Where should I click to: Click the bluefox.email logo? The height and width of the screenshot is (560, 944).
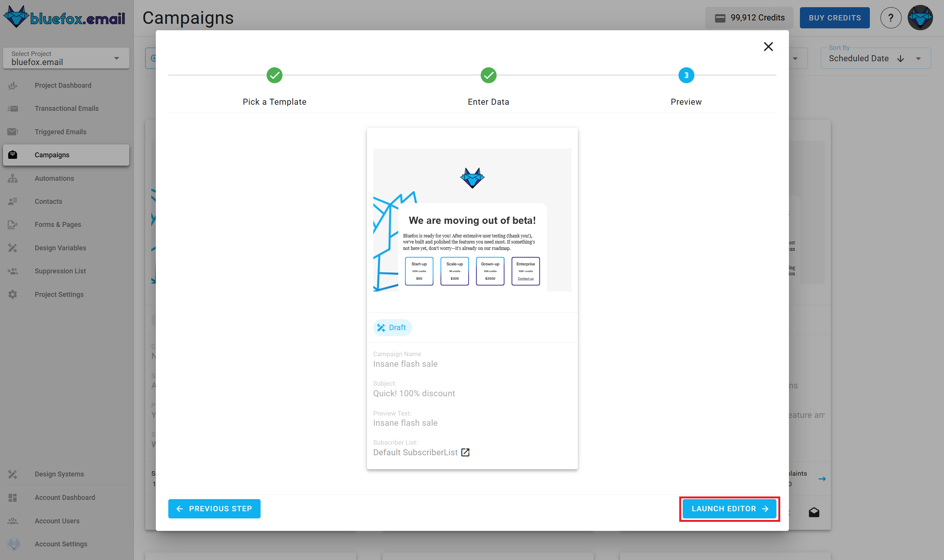(64, 17)
